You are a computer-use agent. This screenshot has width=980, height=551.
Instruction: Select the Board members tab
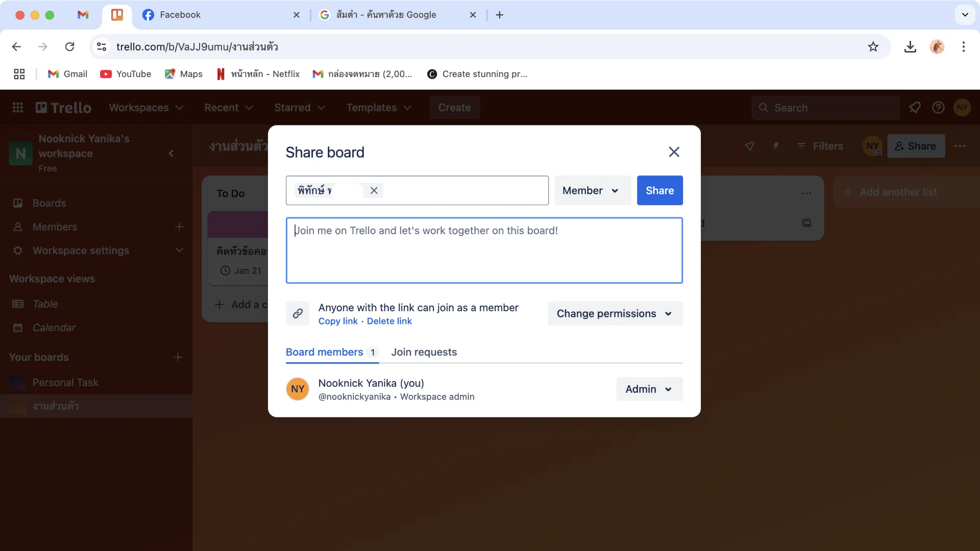click(x=325, y=352)
